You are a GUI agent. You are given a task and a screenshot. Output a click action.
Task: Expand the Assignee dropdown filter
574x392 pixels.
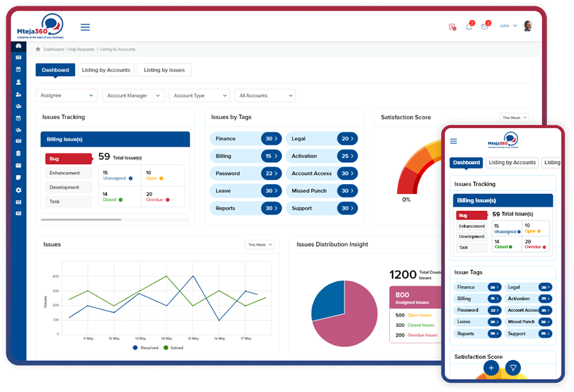click(66, 96)
